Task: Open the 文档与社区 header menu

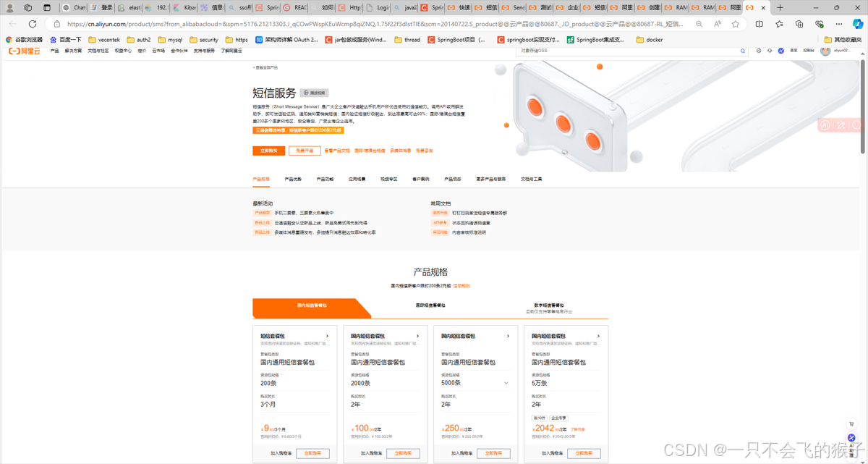Action: tap(98, 51)
